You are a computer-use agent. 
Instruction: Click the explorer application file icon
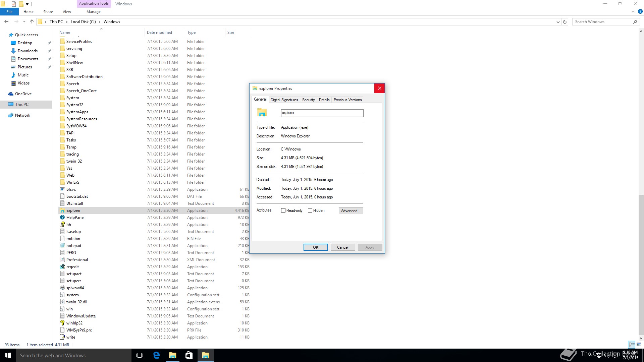62,210
